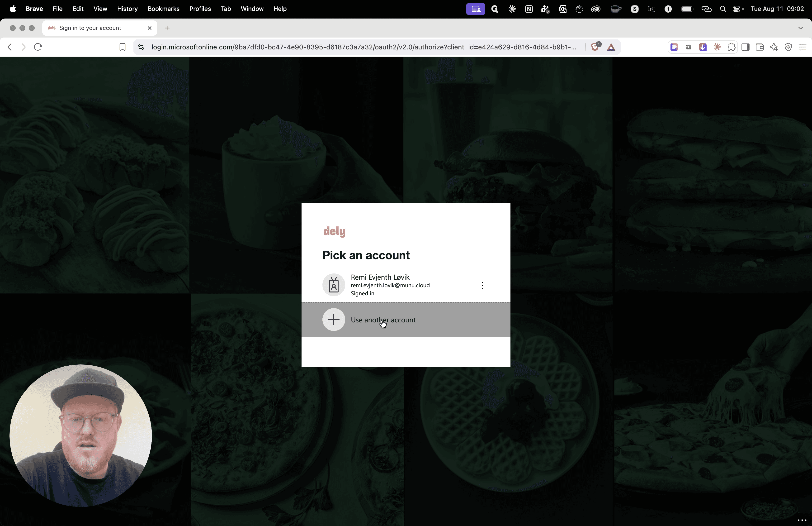Choose Use another account

tap(406, 320)
